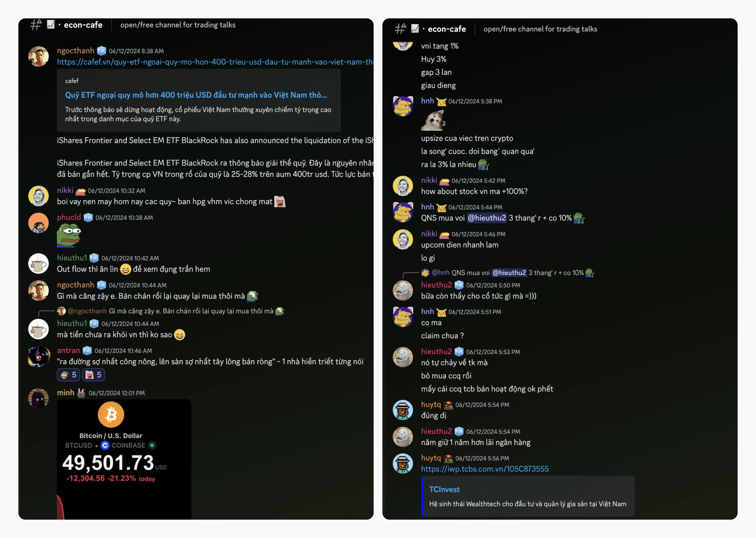Open huytq's avatar beside the tcbs link
This screenshot has height=538, width=756.
[403, 463]
